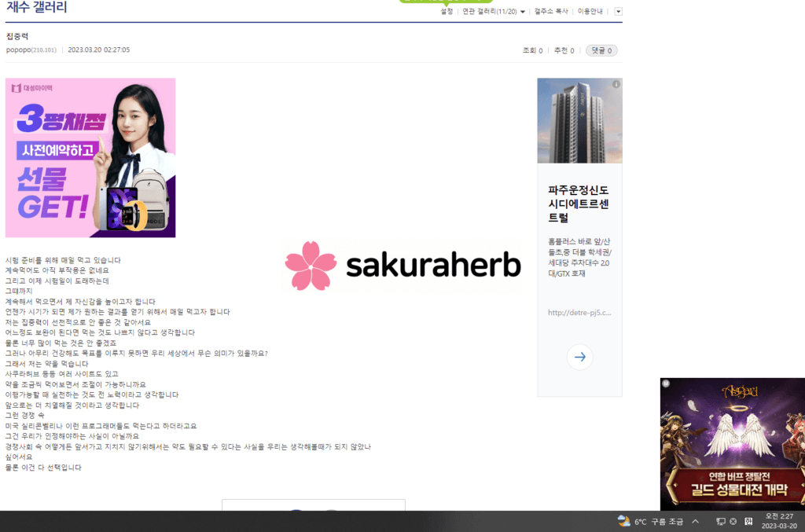805x532 pixels.
Task: Open the 설정 settings link
Action: tap(447, 11)
